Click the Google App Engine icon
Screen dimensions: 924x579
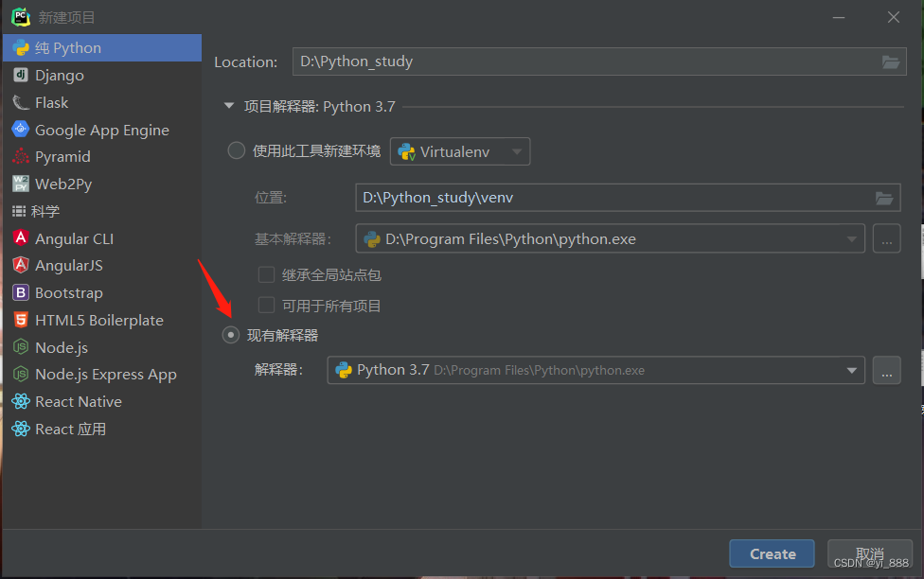(21, 129)
